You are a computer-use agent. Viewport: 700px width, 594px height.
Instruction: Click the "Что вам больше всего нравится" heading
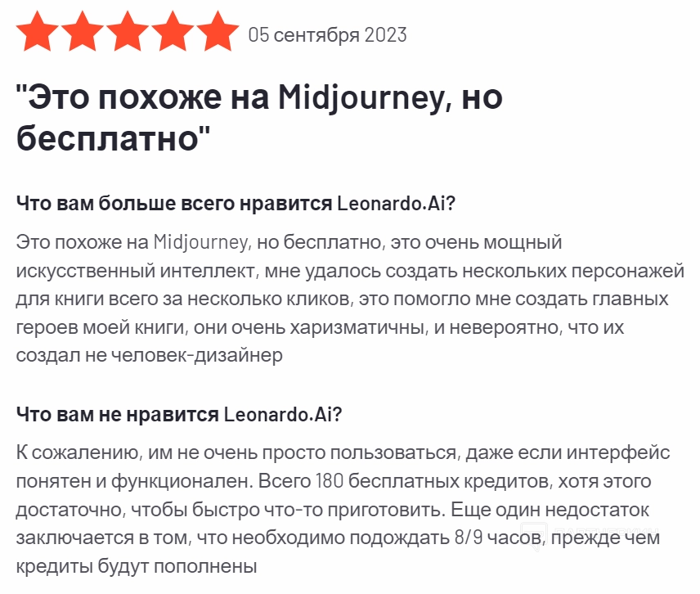tap(174, 204)
